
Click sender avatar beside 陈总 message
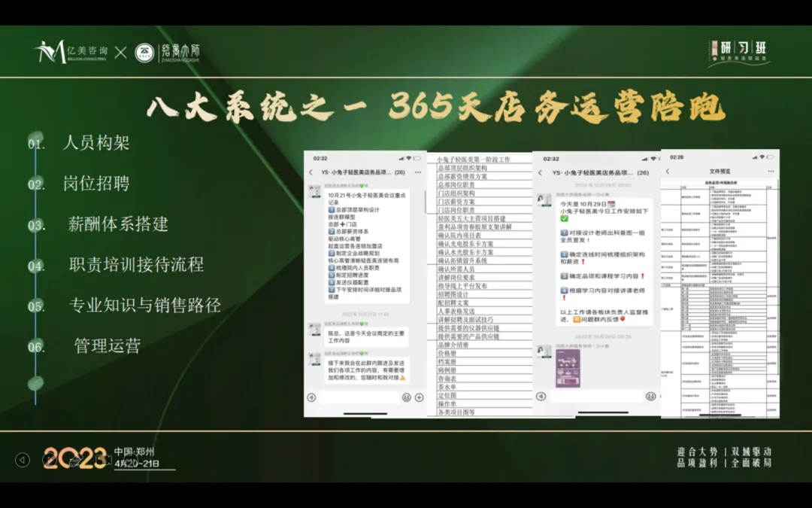[314, 329]
